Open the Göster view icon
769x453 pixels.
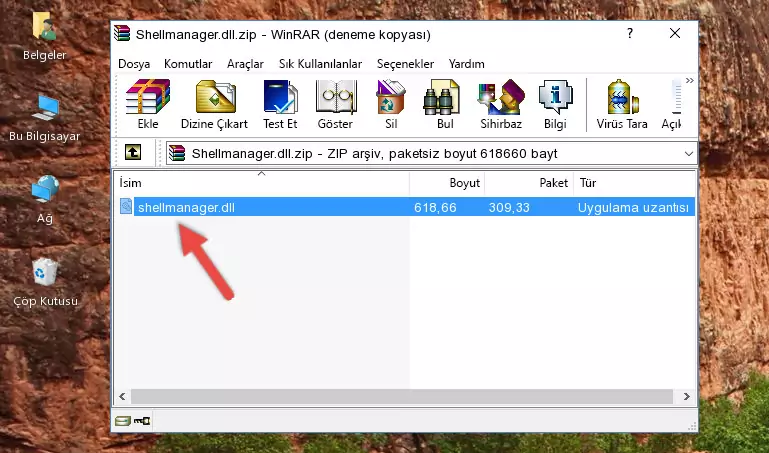(x=335, y=104)
